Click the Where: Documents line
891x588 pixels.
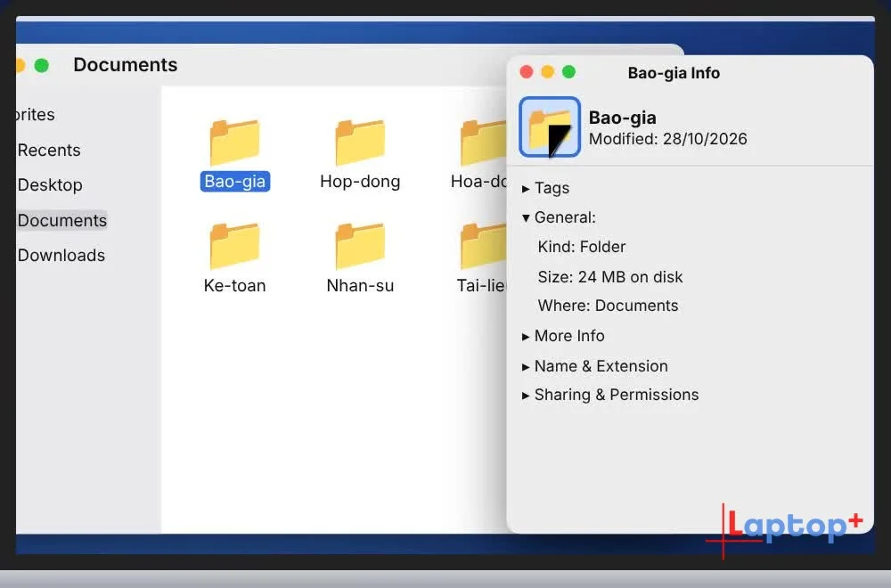click(x=608, y=306)
